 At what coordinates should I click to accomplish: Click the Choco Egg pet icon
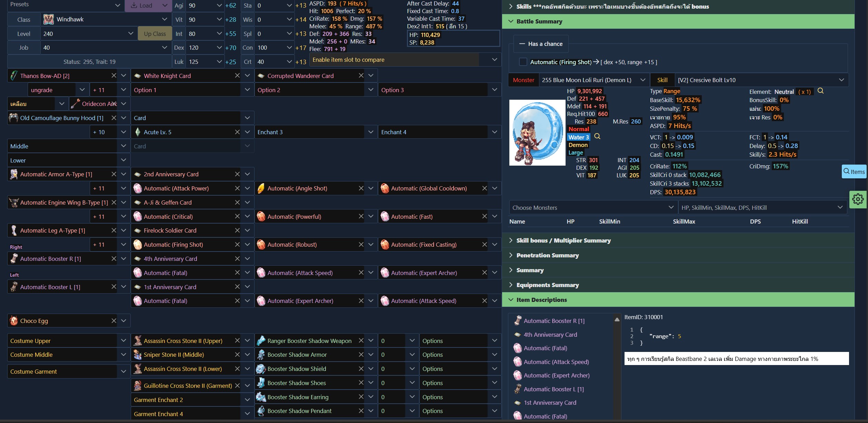point(14,321)
